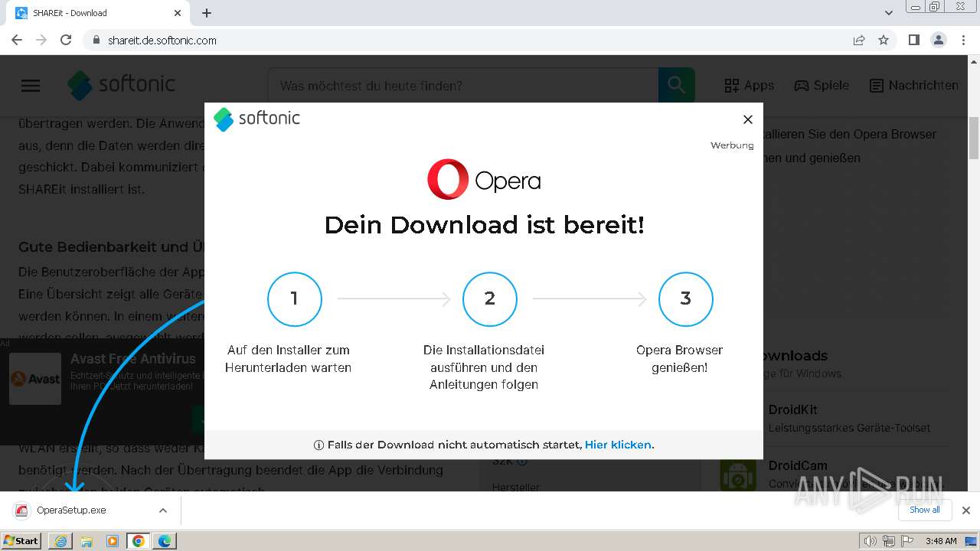Click the network tray icon
Image resolution: width=980 pixels, height=551 pixels.
(888, 541)
